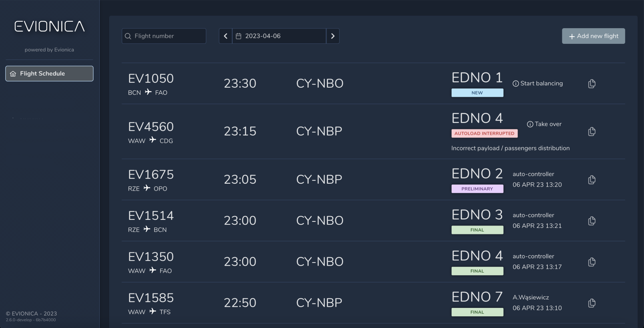Click the EVIONICA logo in the sidebar
644x328 pixels.
click(x=49, y=26)
